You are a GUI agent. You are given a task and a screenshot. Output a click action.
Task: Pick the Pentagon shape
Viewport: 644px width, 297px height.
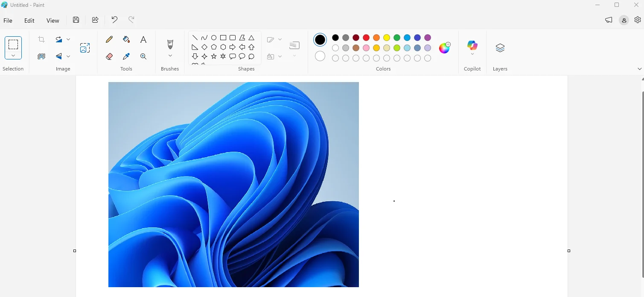click(214, 47)
